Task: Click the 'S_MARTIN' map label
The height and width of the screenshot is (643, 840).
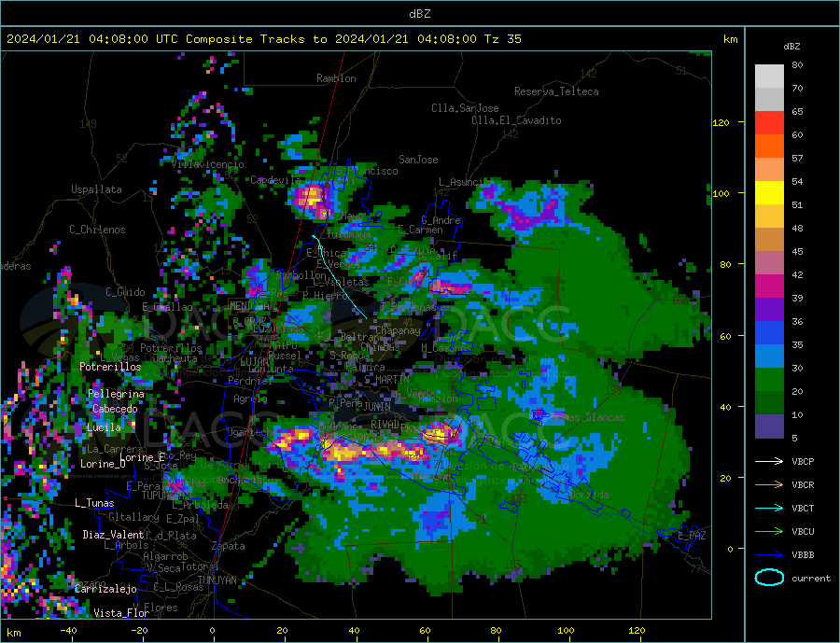Action: 386,380
